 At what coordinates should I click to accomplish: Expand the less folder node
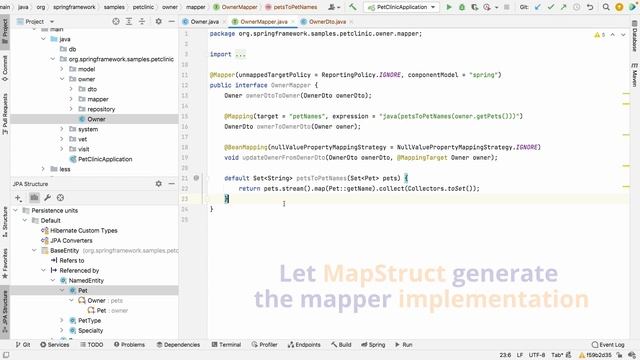tap(43, 169)
